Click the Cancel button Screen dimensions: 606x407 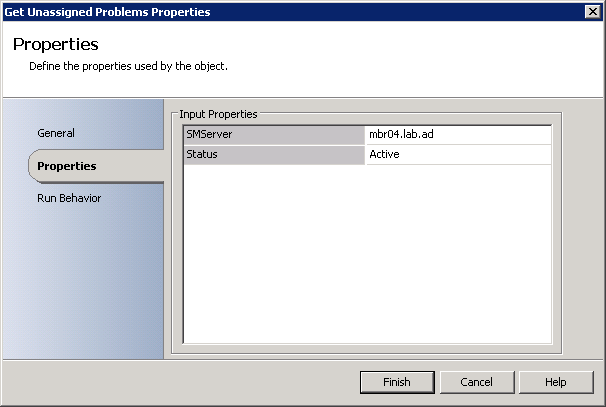pyautogui.click(x=476, y=382)
